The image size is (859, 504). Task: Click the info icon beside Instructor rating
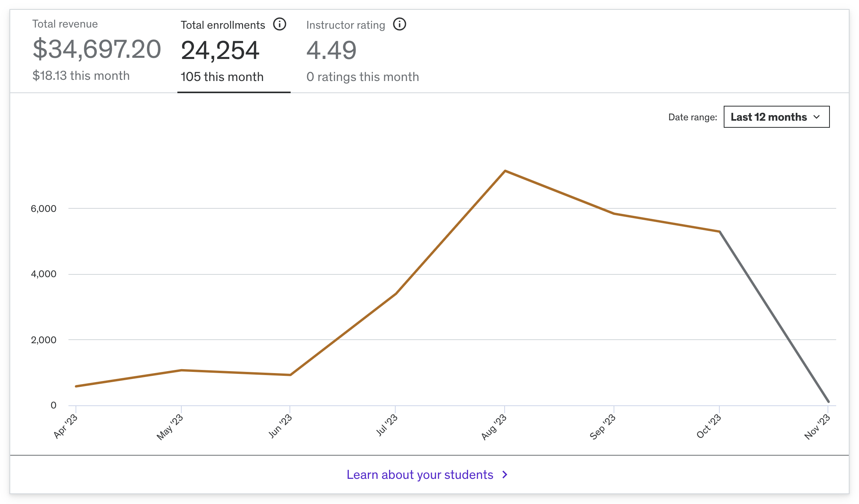point(400,24)
